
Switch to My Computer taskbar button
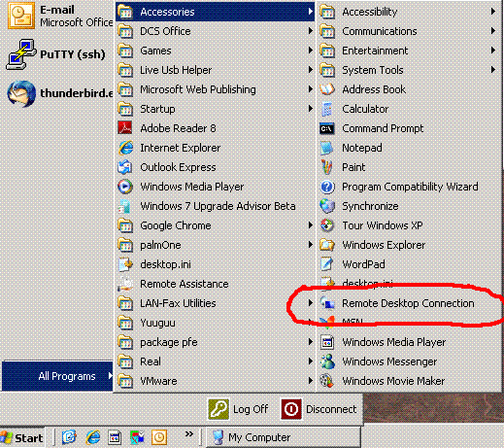284,437
